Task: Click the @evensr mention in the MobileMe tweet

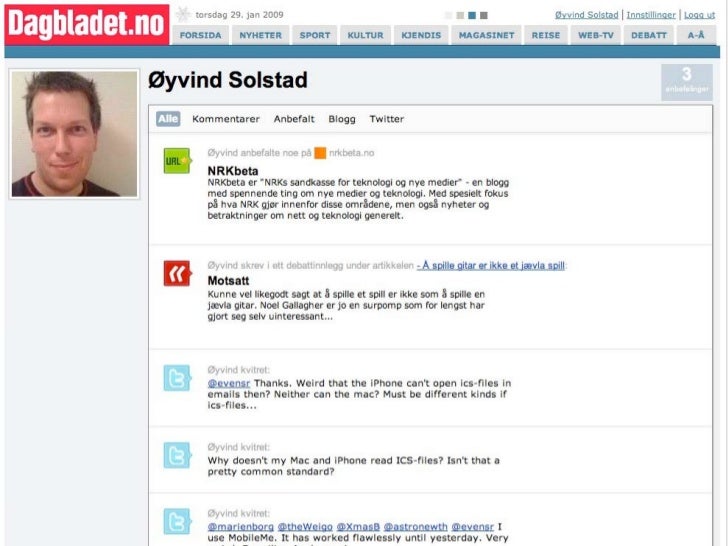Action: click(x=473, y=526)
